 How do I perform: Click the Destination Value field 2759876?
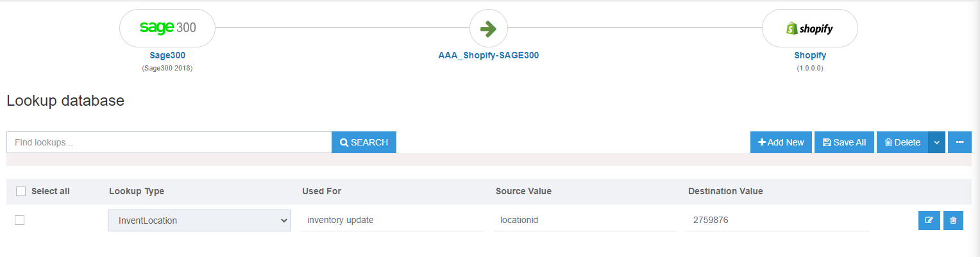pyautogui.click(x=777, y=220)
